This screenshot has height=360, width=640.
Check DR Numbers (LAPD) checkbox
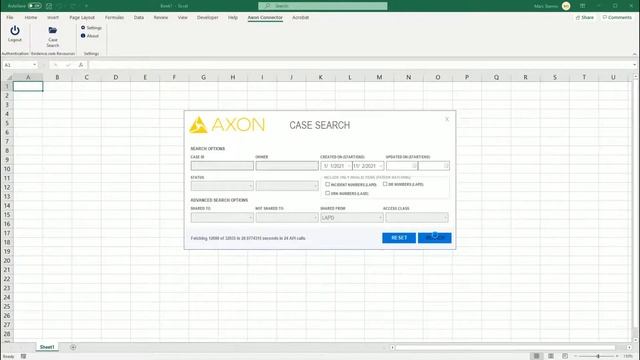click(385, 184)
